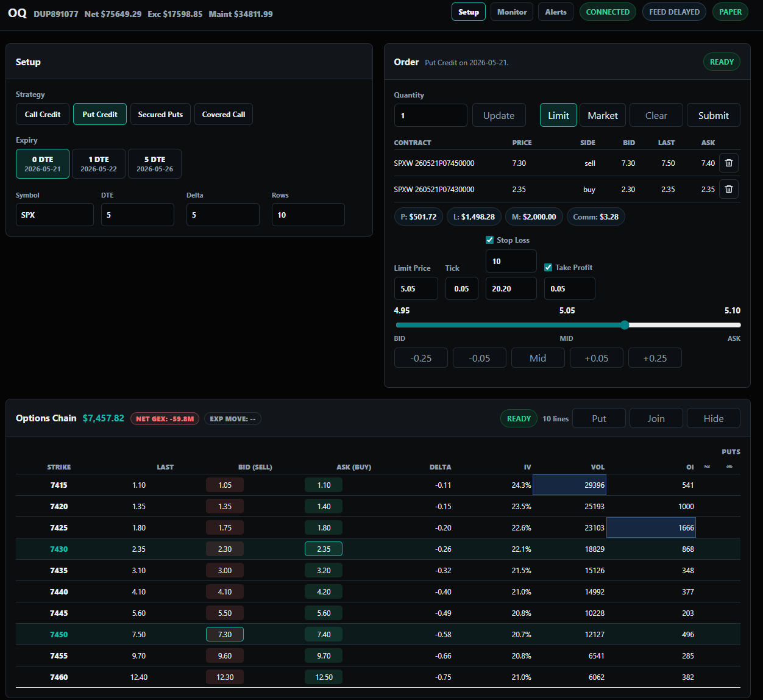This screenshot has width=763, height=700.
Task: Nudge limit price by -0.25
Action: pyautogui.click(x=421, y=358)
